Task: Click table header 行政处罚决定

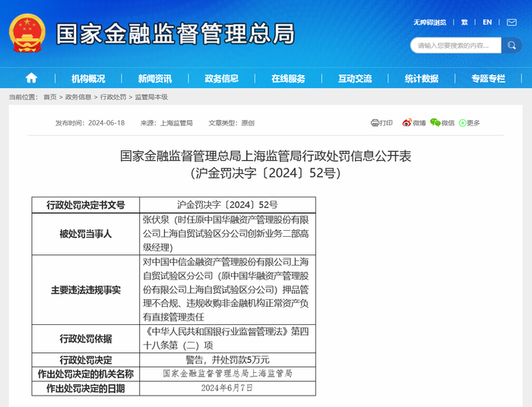Action: coord(86,360)
